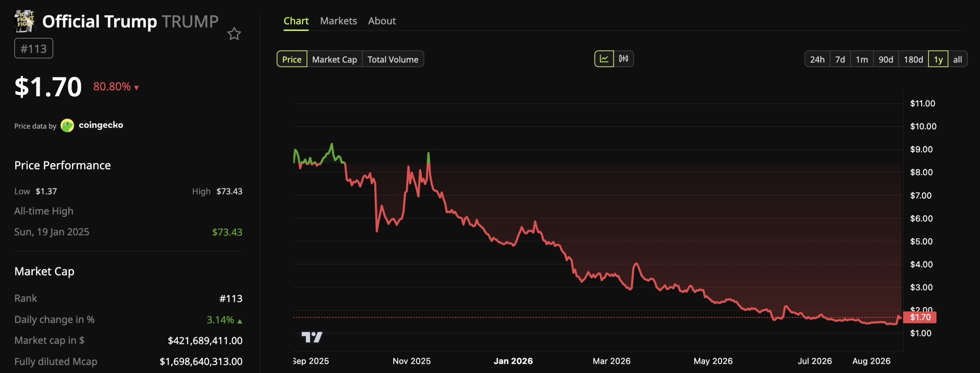
Task: Switch to candlestick chart view
Action: pyautogui.click(x=624, y=59)
